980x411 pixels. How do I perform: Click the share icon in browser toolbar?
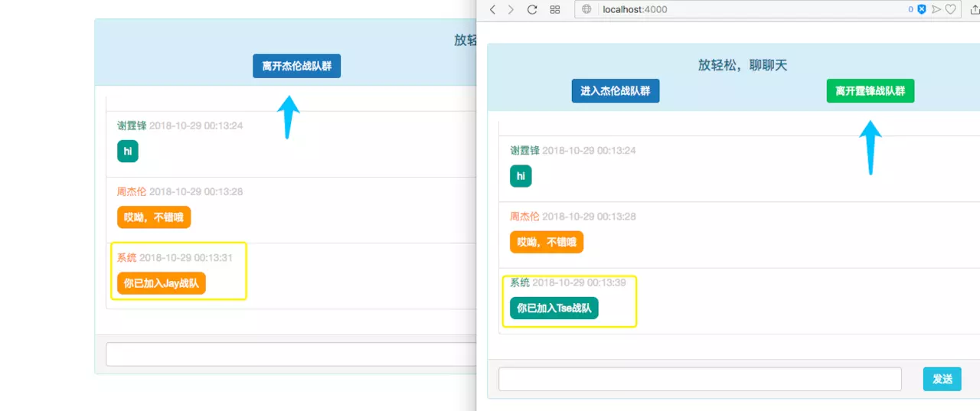975,9
